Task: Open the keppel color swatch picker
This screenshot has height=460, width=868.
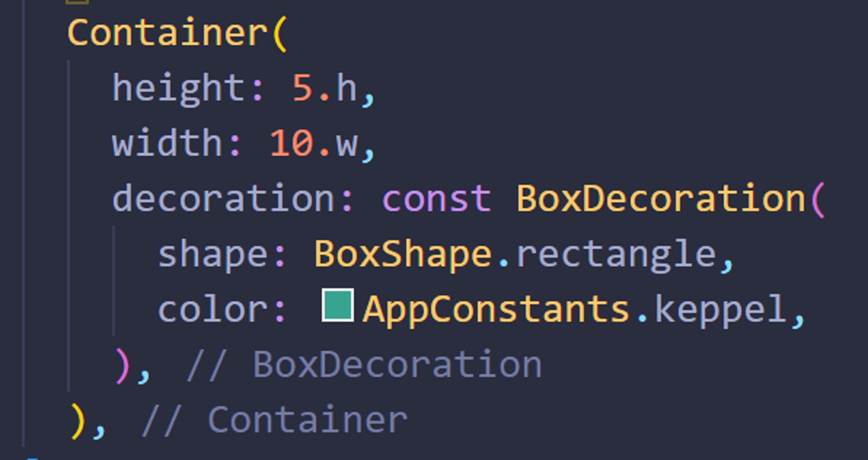Action: [338, 305]
